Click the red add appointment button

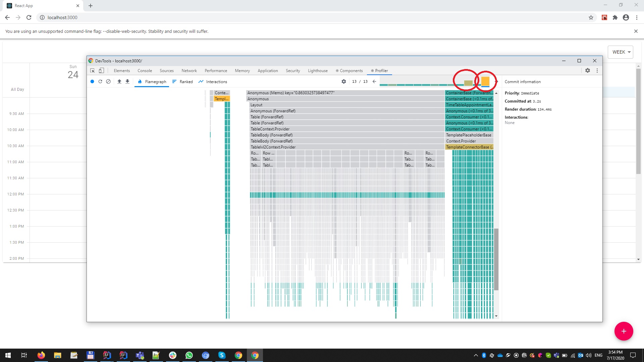click(624, 331)
